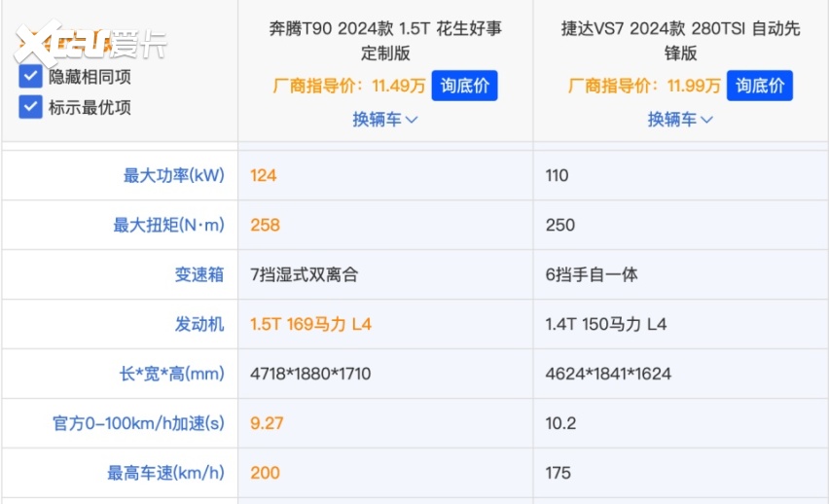Select the 258 torque value

(265, 225)
